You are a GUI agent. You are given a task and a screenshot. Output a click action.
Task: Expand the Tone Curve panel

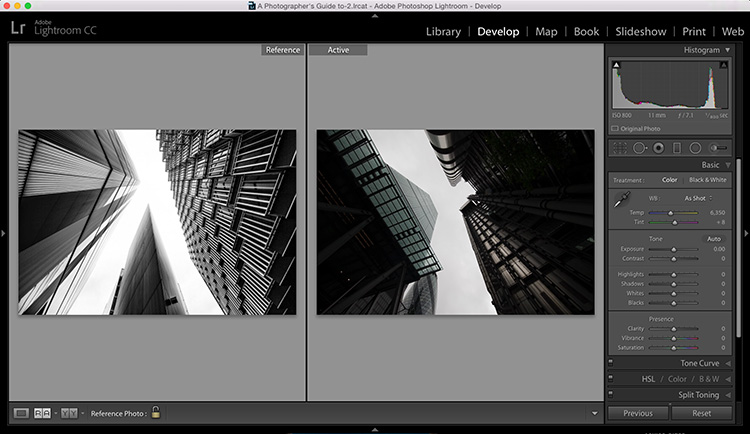[x=700, y=363]
